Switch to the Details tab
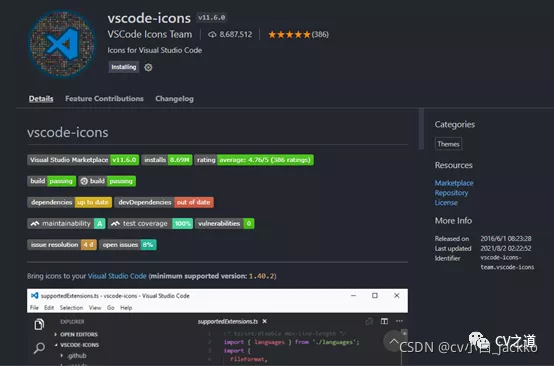This screenshot has height=366, width=554. [x=41, y=99]
